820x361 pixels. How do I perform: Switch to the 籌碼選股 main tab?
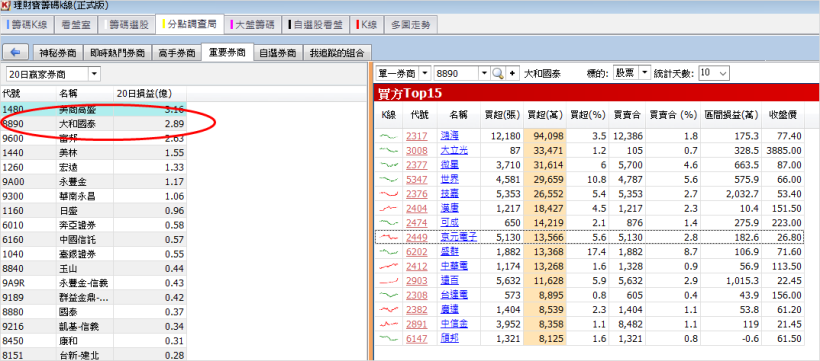click(127, 25)
